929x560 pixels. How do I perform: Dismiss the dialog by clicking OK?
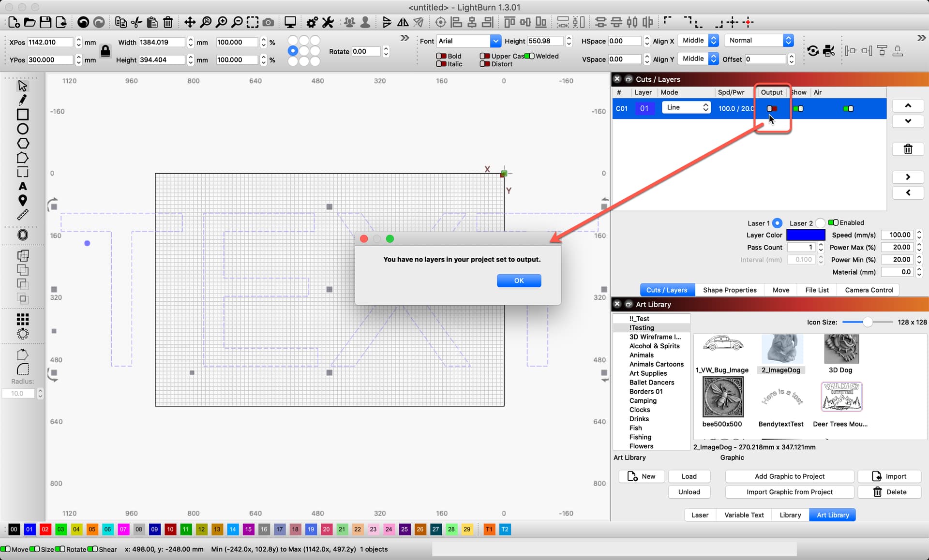click(x=519, y=280)
